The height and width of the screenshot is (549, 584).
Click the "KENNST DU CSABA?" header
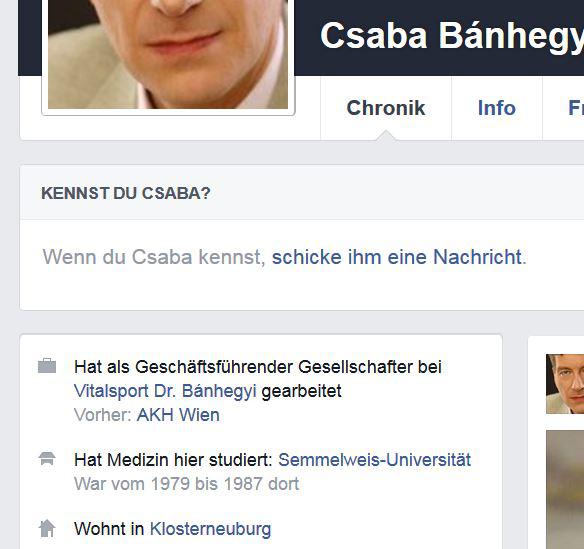(126, 193)
